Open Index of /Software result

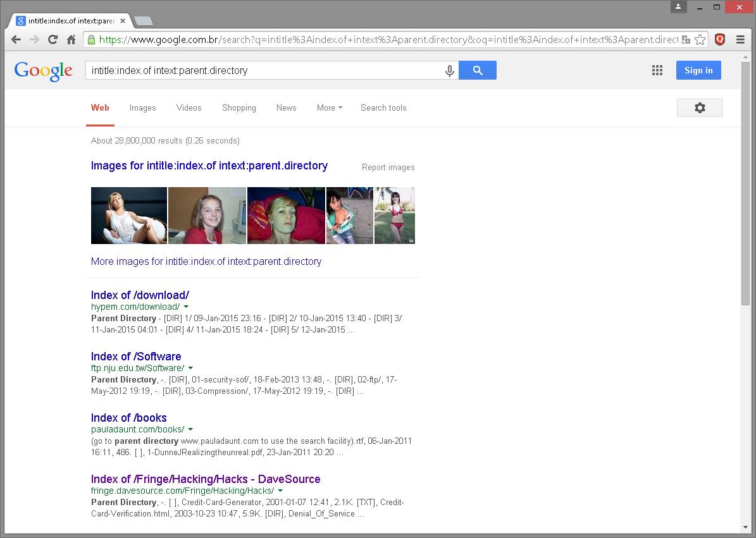(x=136, y=357)
